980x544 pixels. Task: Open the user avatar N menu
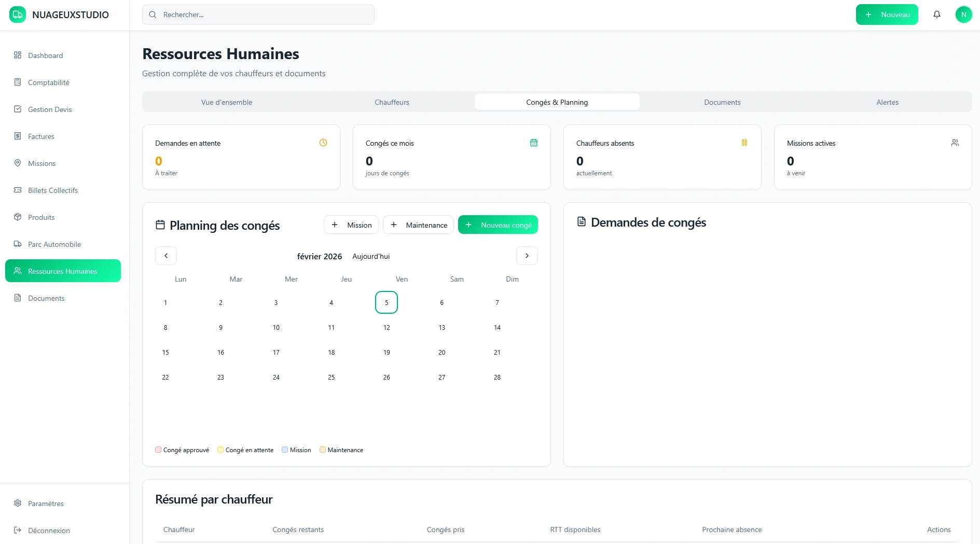[x=963, y=15]
